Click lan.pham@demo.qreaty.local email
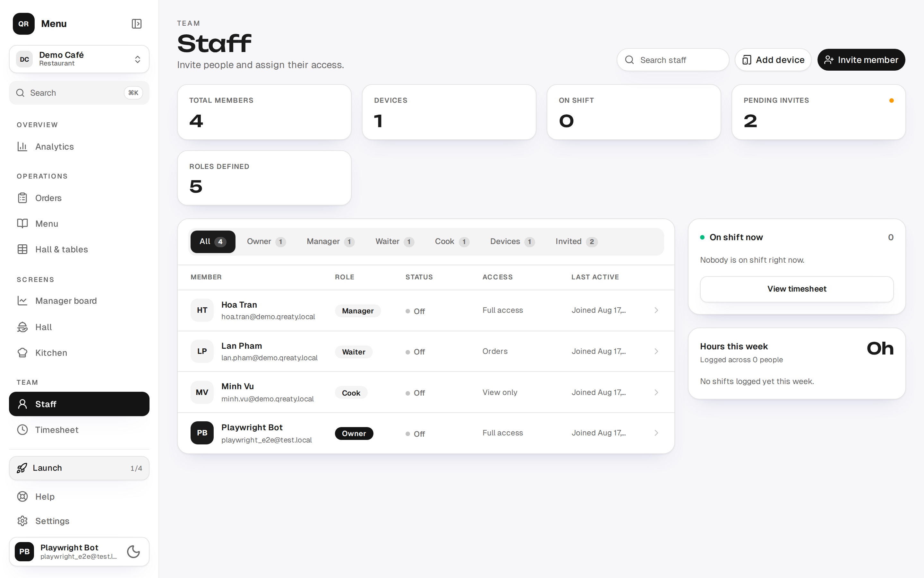This screenshot has width=924, height=578. click(269, 358)
